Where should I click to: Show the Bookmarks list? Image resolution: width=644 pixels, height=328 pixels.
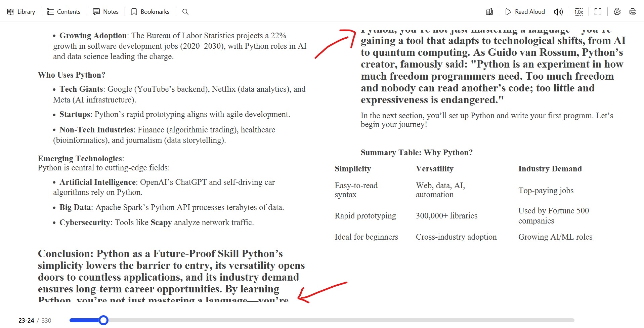click(x=150, y=12)
